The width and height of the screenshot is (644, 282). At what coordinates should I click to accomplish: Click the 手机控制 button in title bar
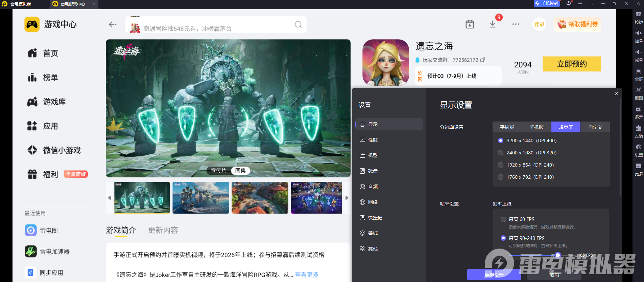tap(547, 3)
